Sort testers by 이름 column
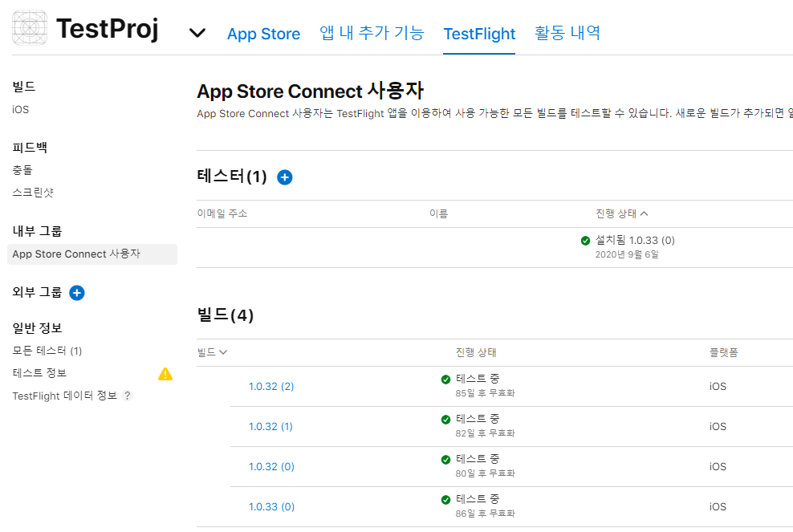This screenshot has height=532, width=793. 438,213
